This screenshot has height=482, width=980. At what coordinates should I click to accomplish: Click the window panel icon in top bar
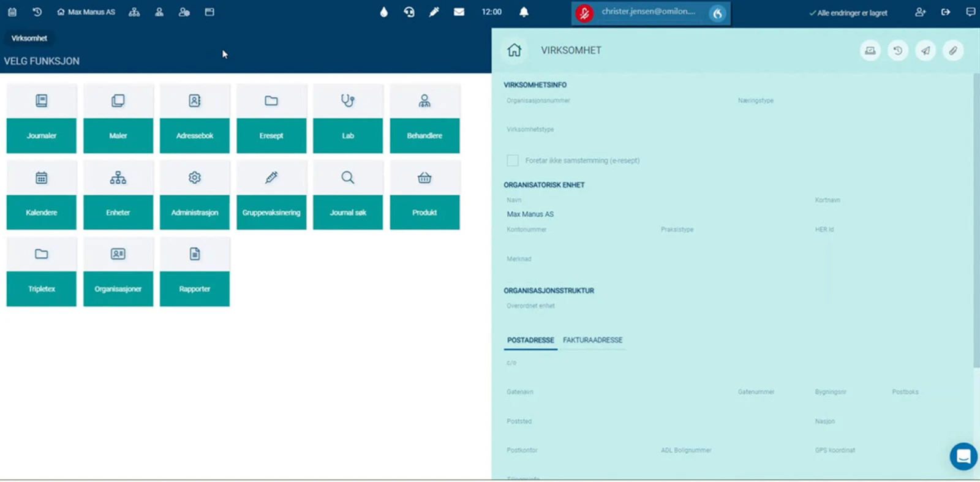coord(209,12)
